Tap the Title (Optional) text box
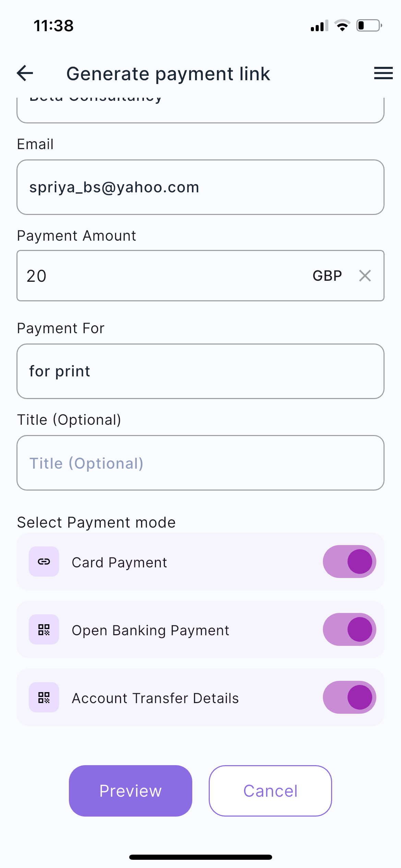 200,463
